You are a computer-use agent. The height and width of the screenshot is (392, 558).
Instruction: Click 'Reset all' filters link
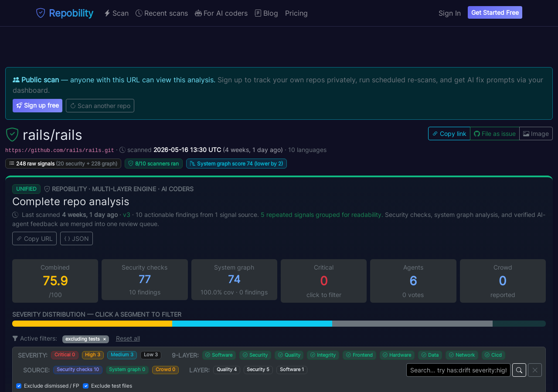[128, 338]
